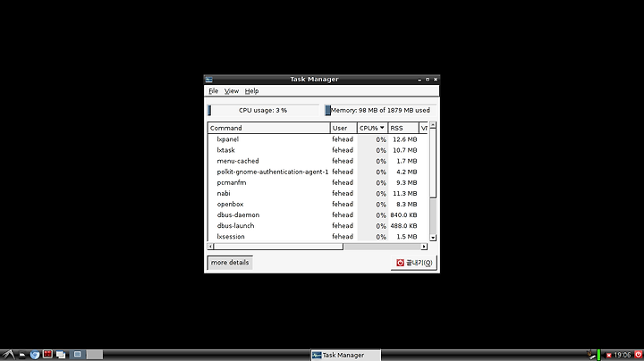
Task: Click the 11.3 MB RSS value
Action: click(404, 193)
